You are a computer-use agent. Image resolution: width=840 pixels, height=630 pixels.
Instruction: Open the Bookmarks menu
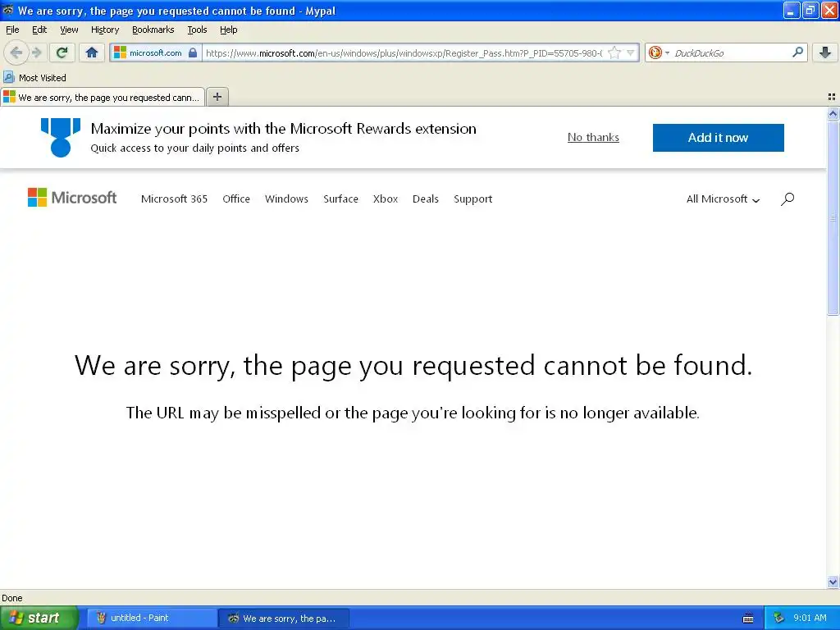pyautogui.click(x=153, y=30)
